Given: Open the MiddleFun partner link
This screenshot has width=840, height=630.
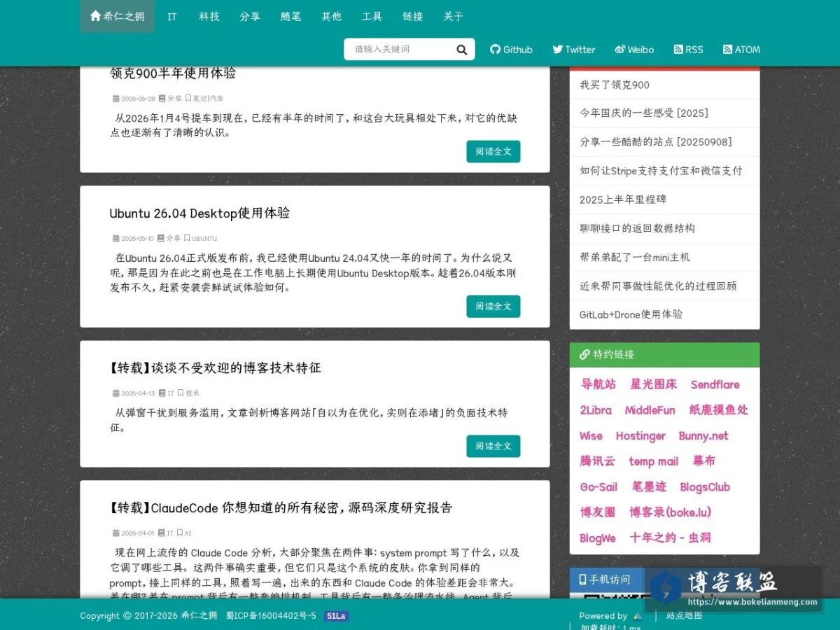Looking at the screenshot, I should (650, 410).
